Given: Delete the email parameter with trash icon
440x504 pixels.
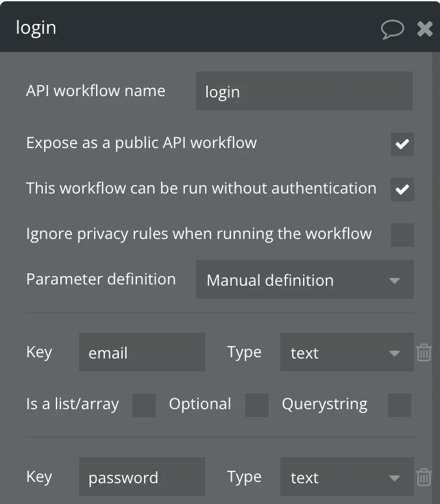Looking at the screenshot, I should (424, 352).
